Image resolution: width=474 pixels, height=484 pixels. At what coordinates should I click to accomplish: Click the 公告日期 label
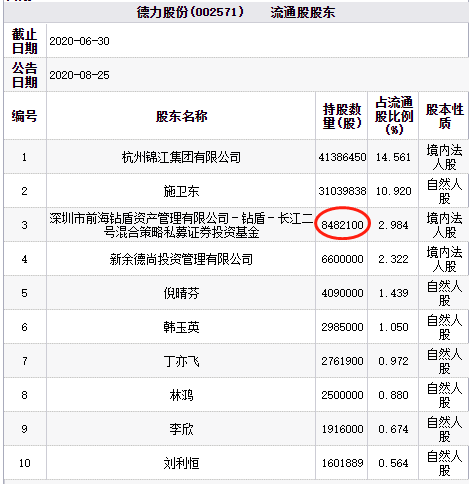point(25,75)
